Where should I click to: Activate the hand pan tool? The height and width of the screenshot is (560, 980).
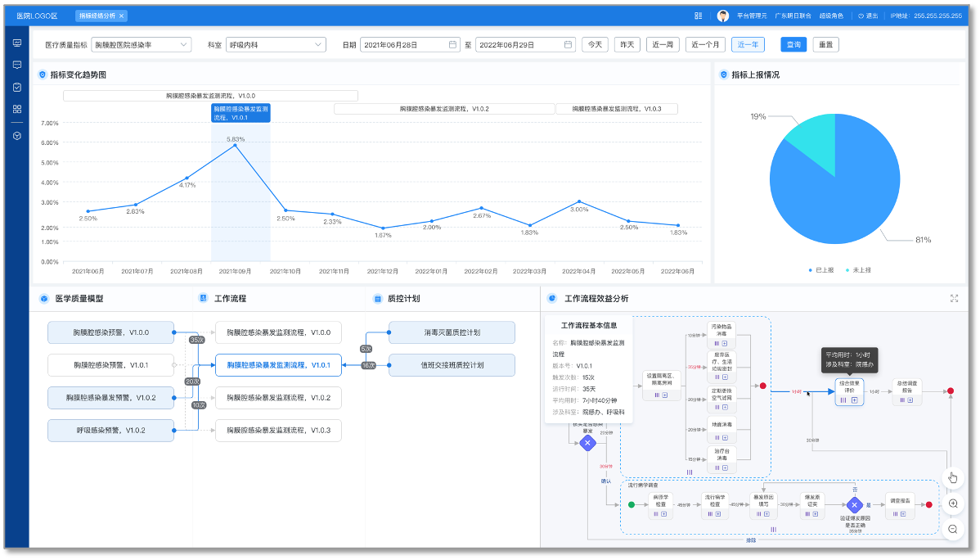click(x=952, y=478)
